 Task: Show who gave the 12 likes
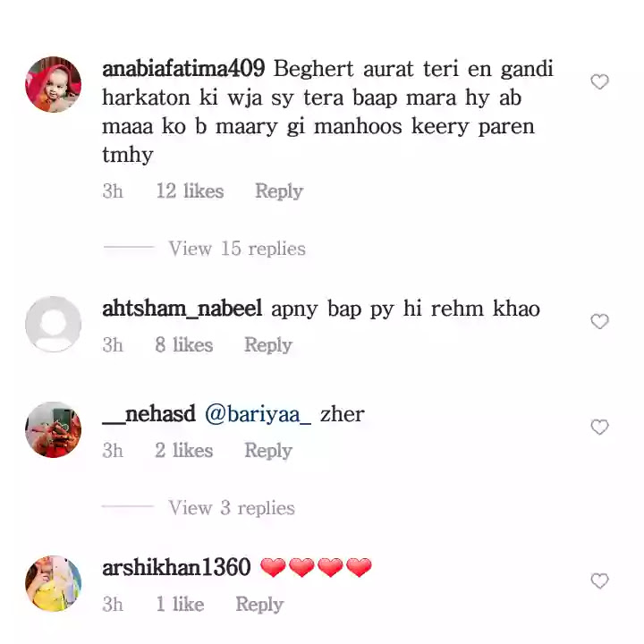[190, 191]
